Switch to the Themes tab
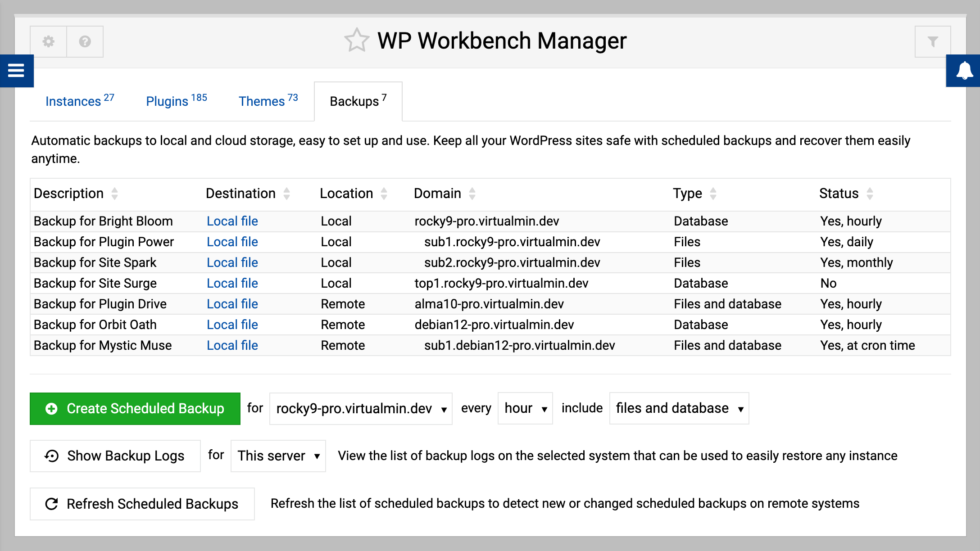Screen dimensions: 980x551 coord(268,101)
